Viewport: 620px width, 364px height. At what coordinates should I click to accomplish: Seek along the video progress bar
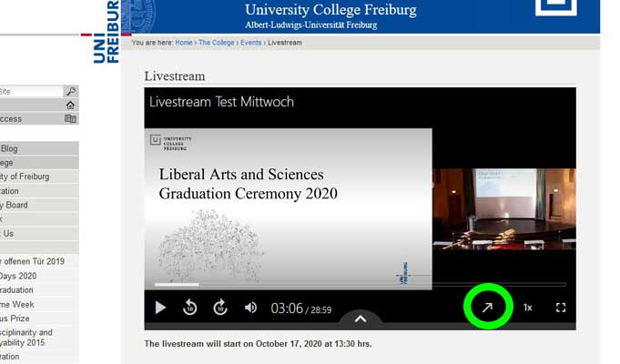point(361,285)
